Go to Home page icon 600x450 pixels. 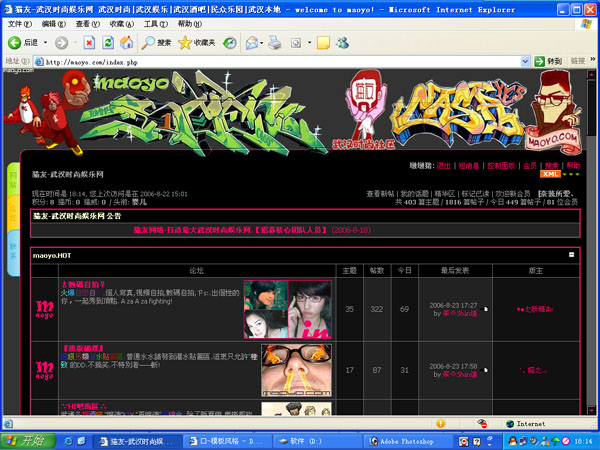[127, 42]
